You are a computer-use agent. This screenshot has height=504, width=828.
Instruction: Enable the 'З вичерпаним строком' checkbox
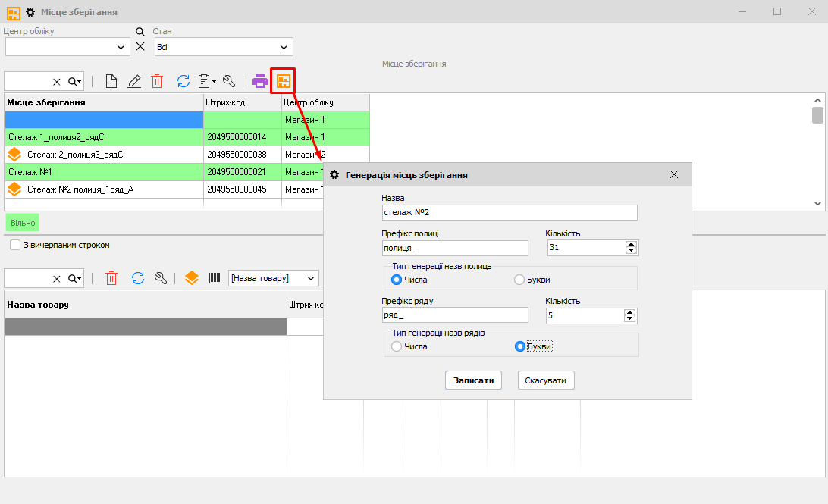tap(15, 246)
